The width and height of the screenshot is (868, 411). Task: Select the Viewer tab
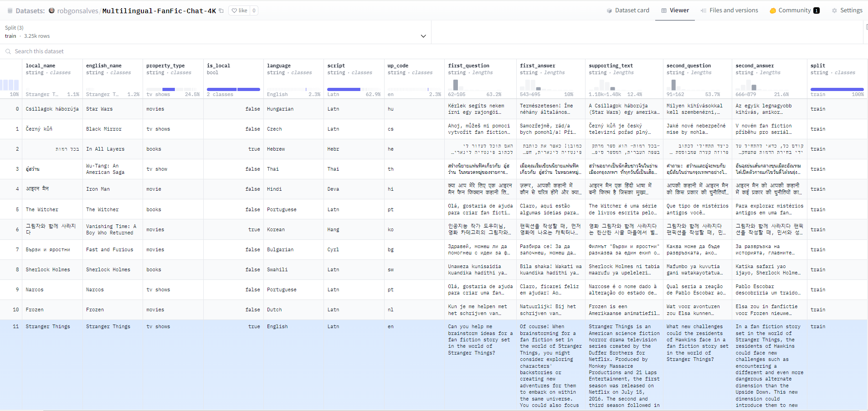(675, 10)
